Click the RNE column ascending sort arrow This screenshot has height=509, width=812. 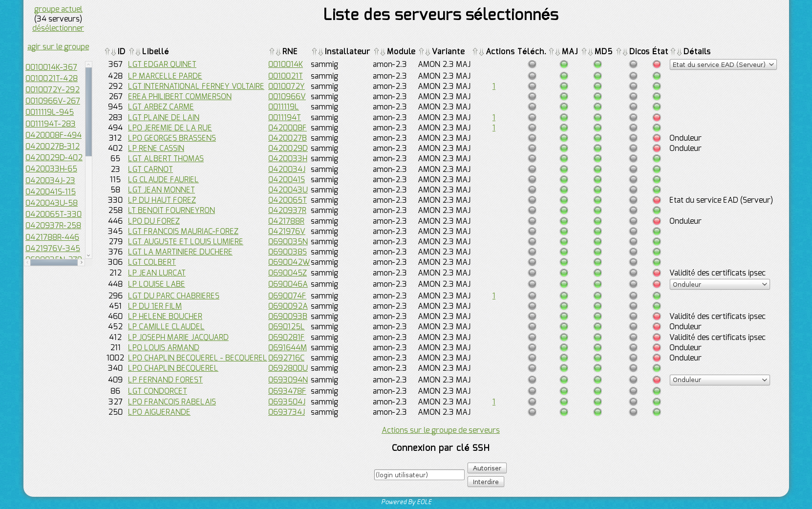272,52
